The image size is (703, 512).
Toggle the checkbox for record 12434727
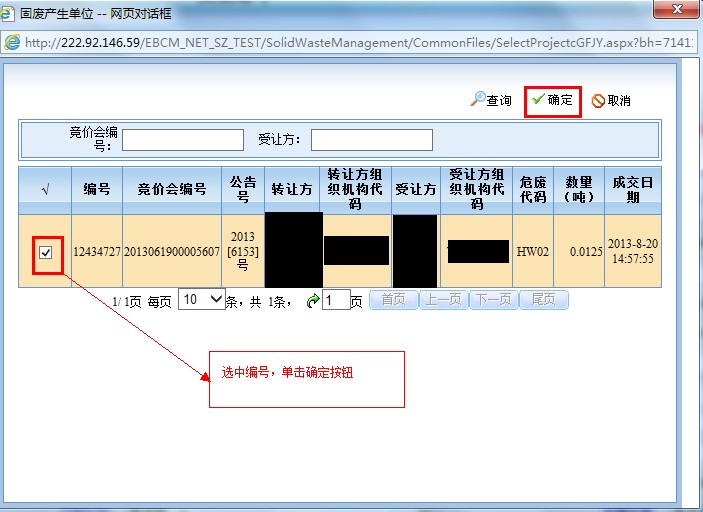(x=45, y=252)
